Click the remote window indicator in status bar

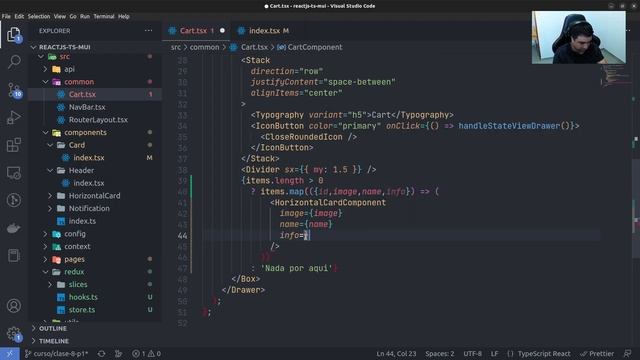coord(9,353)
